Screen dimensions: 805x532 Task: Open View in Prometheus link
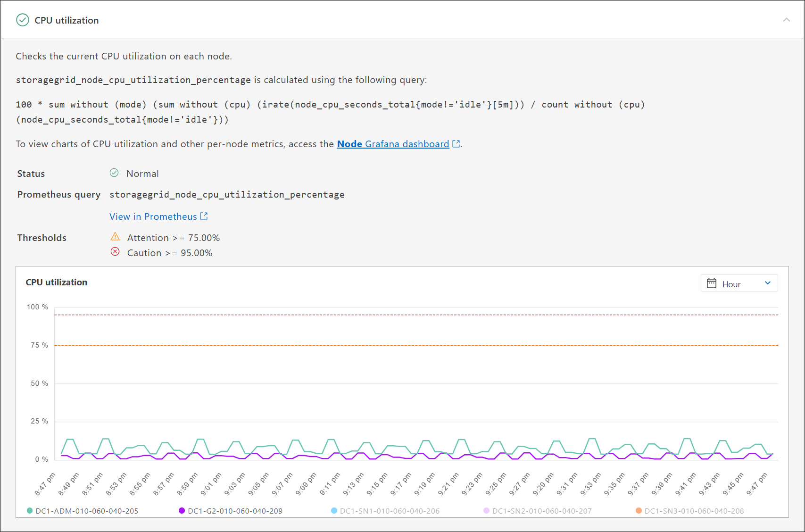coord(153,216)
